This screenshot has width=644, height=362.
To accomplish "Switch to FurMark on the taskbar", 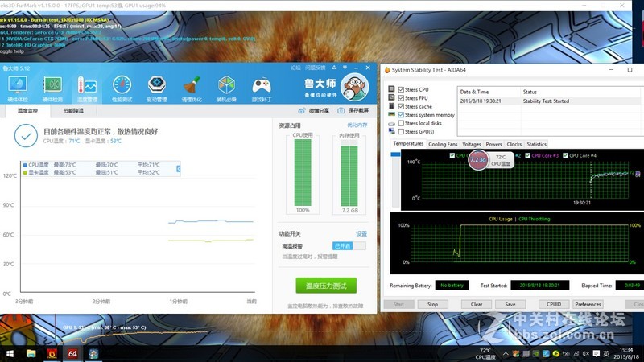I will [52, 353].
